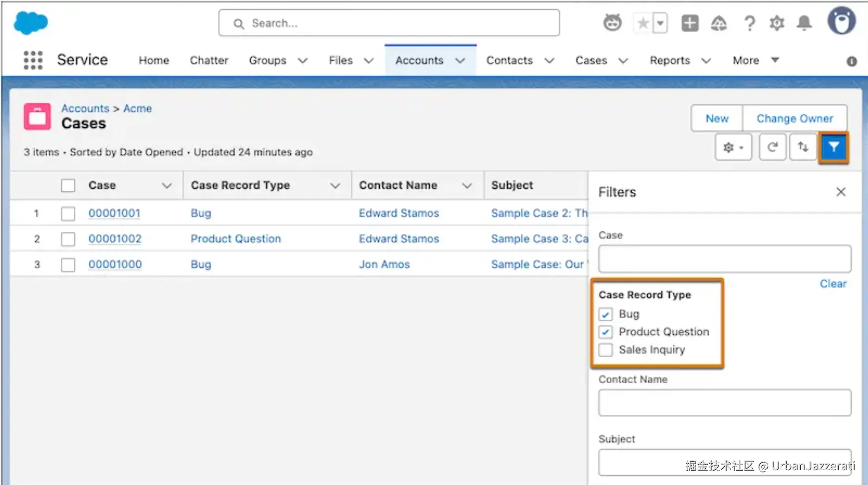
Task: Refresh the Cases list
Action: [772, 147]
